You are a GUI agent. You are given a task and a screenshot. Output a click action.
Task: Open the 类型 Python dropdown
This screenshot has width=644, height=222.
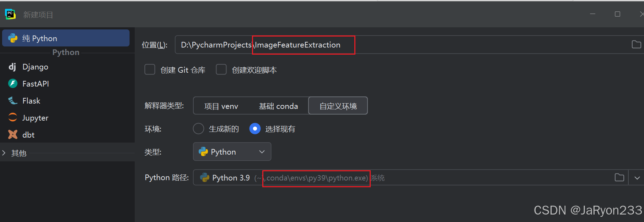232,152
